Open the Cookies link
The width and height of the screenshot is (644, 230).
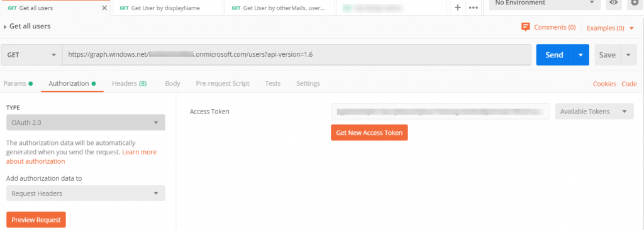click(x=604, y=84)
